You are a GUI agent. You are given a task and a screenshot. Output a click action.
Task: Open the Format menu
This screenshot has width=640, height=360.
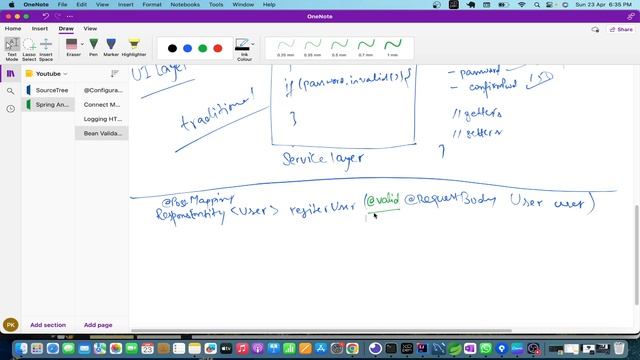point(152,4)
